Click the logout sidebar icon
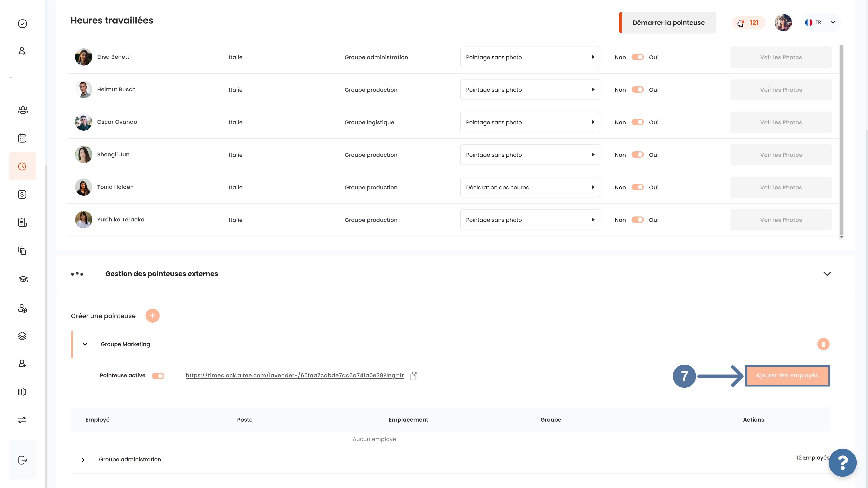Screen dimensions: 868x488 [23, 460]
